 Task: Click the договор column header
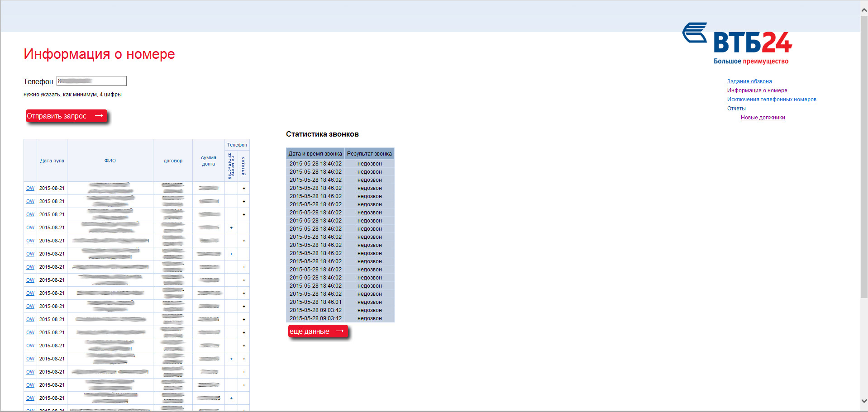click(173, 161)
